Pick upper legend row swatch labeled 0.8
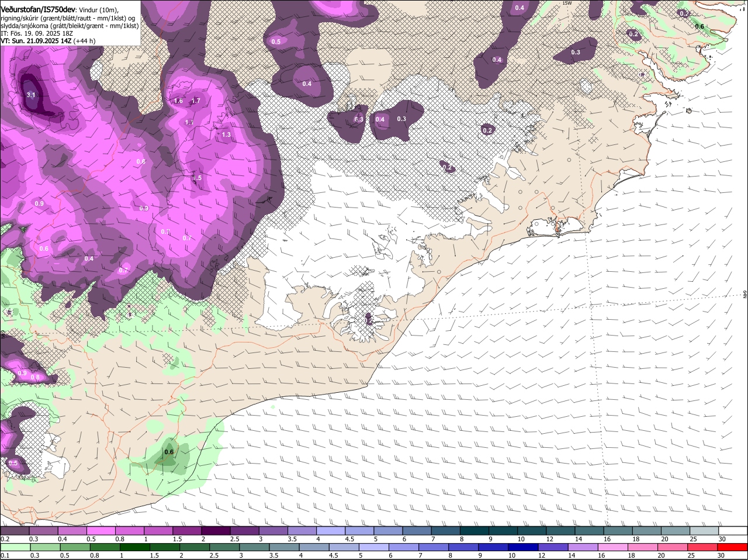 click(x=130, y=531)
